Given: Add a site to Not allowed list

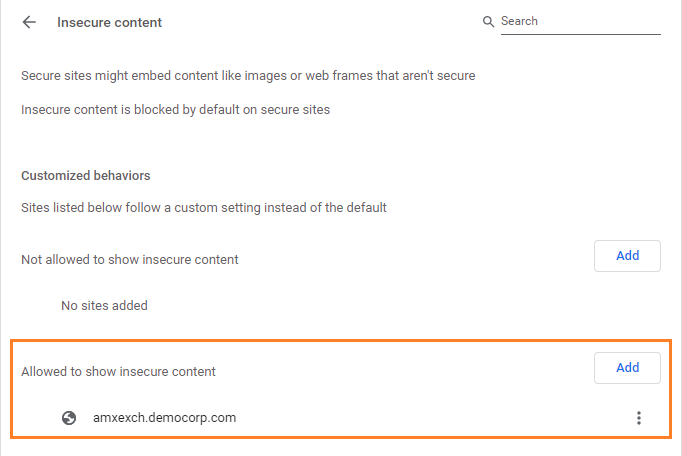Looking at the screenshot, I should (x=627, y=256).
